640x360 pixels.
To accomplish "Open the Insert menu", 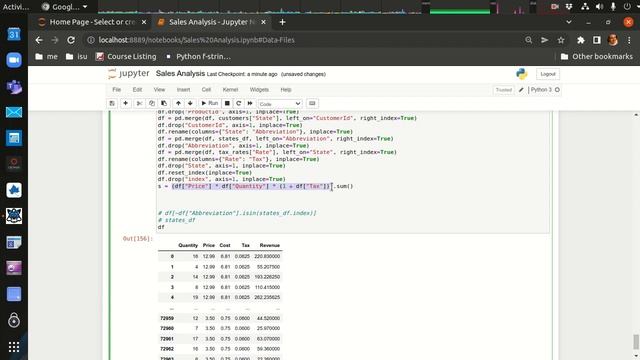I will click(183, 89).
